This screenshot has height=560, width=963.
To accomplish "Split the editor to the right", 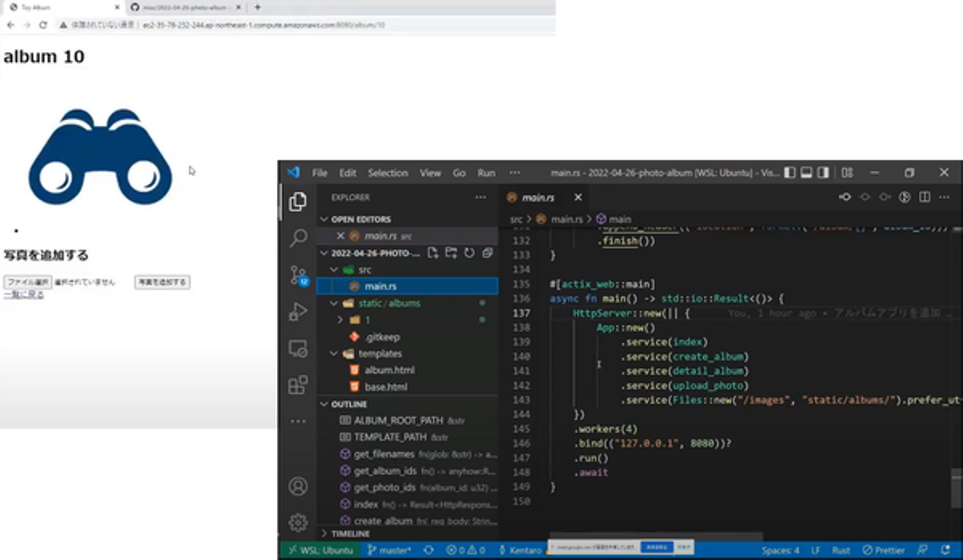I will pyautogui.click(x=925, y=197).
